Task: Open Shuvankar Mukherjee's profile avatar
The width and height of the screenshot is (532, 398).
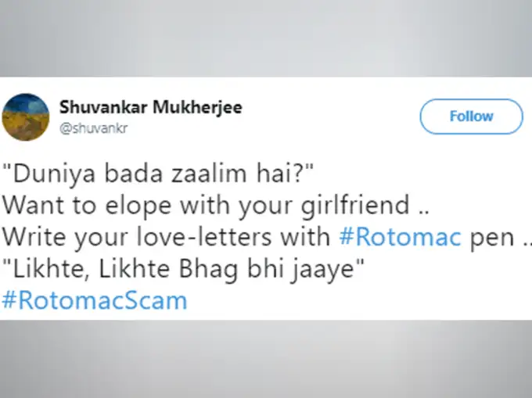Action: (26, 117)
